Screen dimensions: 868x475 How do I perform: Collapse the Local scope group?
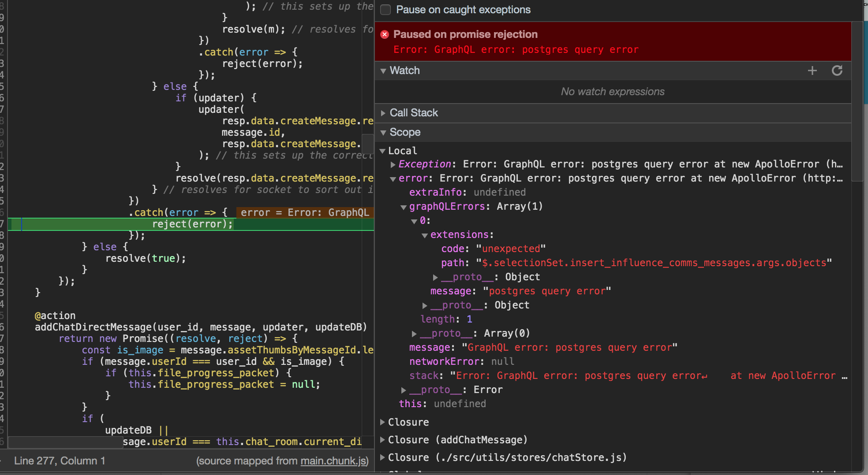click(382, 151)
